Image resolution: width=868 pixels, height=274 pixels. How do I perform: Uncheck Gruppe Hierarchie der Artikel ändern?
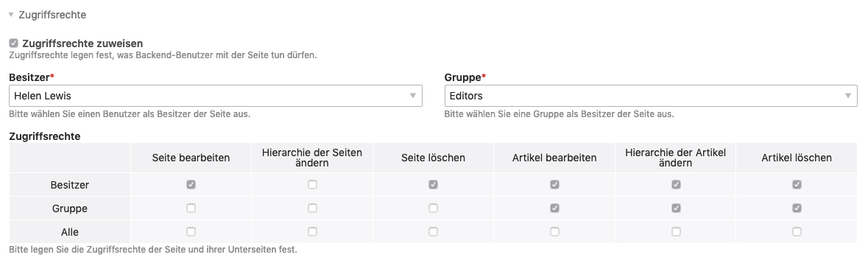tap(675, 208)
